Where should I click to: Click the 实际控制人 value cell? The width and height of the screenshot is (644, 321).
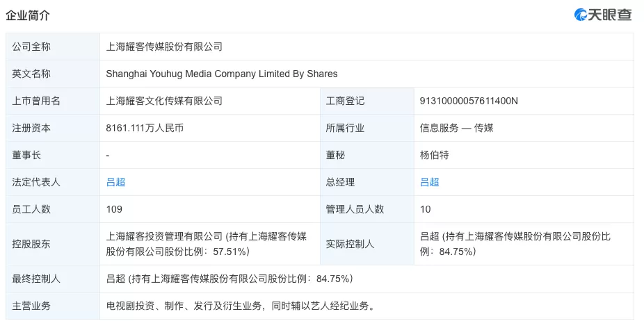point(524,245)
